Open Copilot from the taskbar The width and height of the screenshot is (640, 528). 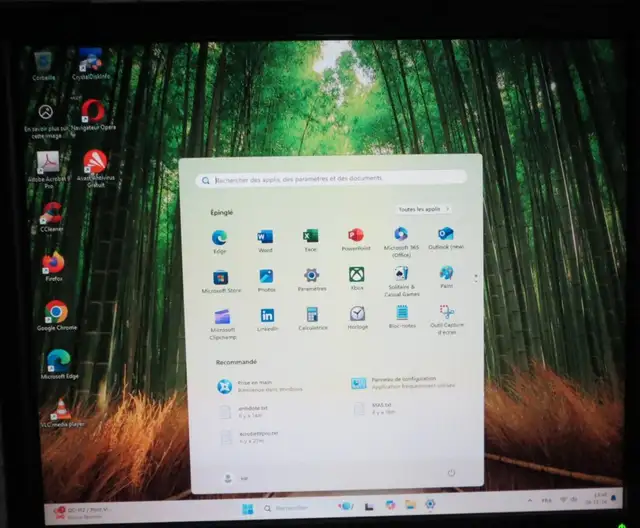390,506
